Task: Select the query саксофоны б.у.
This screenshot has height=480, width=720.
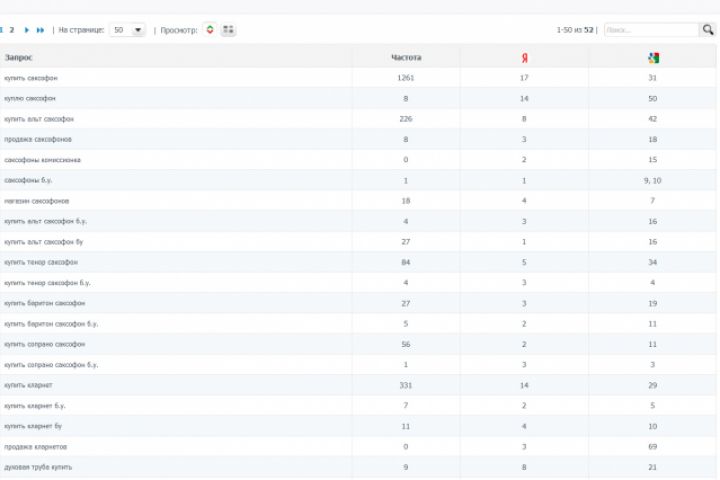Action: (28, 180)
